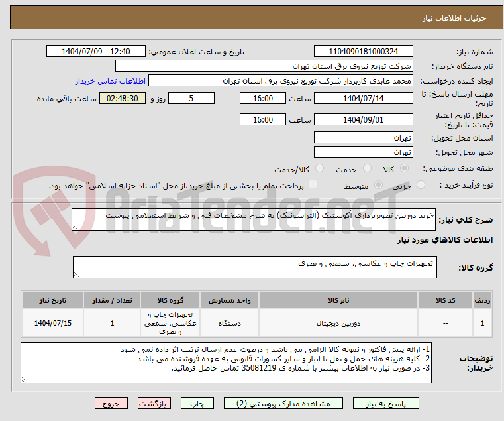The width and height of the screenshot is (504, 421).
Task: Click the گروه کالا table column header
Action: (x=170, y=300)
